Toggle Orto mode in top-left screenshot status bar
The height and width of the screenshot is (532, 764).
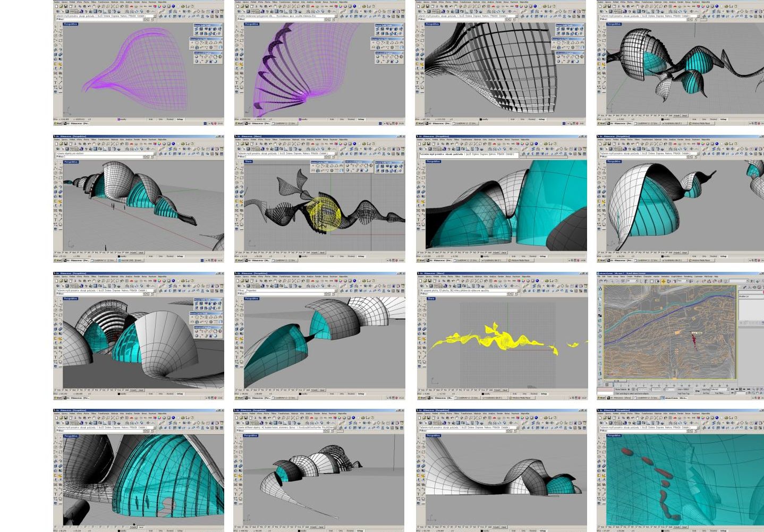point(160,119)
